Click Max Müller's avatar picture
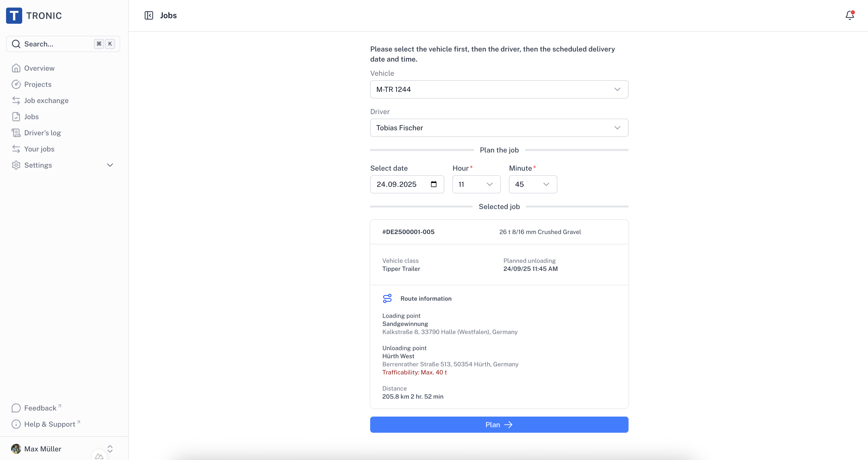The height and width of the screenshot is (460, 868). point(16,449)
